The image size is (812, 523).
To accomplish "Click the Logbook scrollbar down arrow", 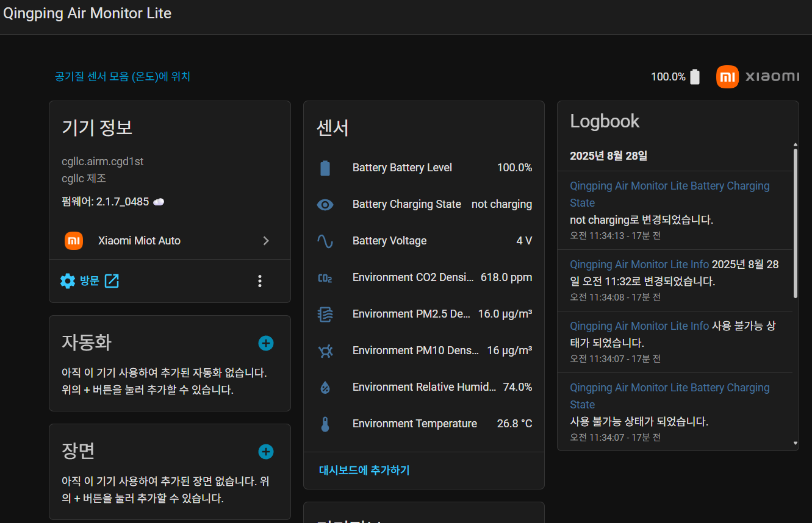I will [796, 443].
